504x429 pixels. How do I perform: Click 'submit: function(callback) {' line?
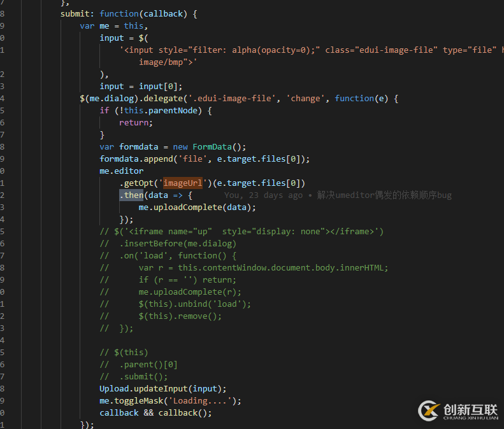tap(129, 14)
